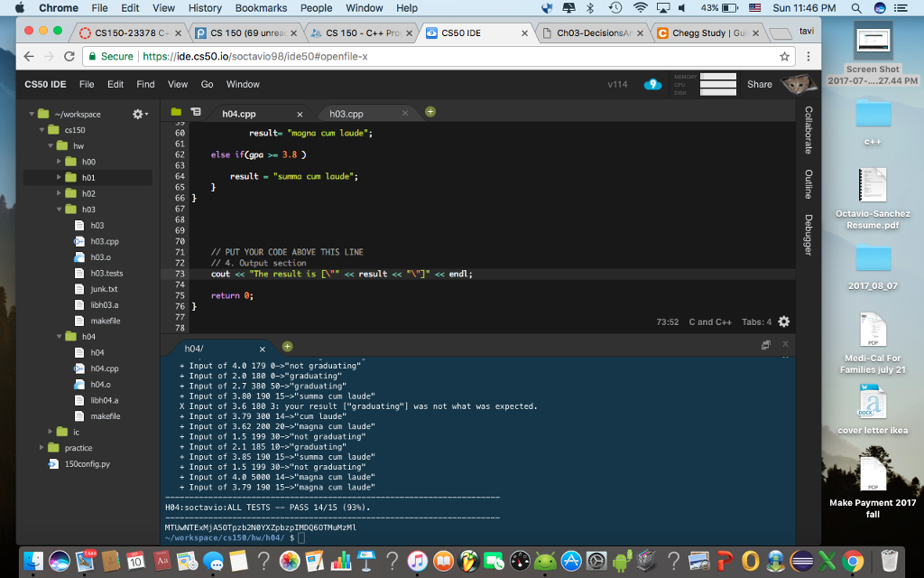Toggle the Debugger side panel
Image resolution: width=924 pixels, height=578 pixels.
(x=808, y=235)
